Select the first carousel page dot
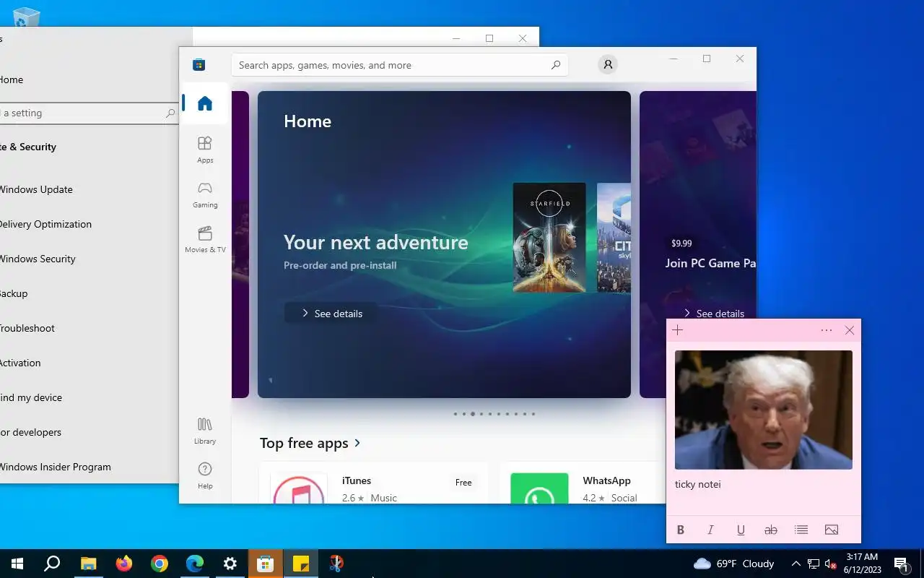The width and height of the screenshot is (924, 578). [455, 414]
